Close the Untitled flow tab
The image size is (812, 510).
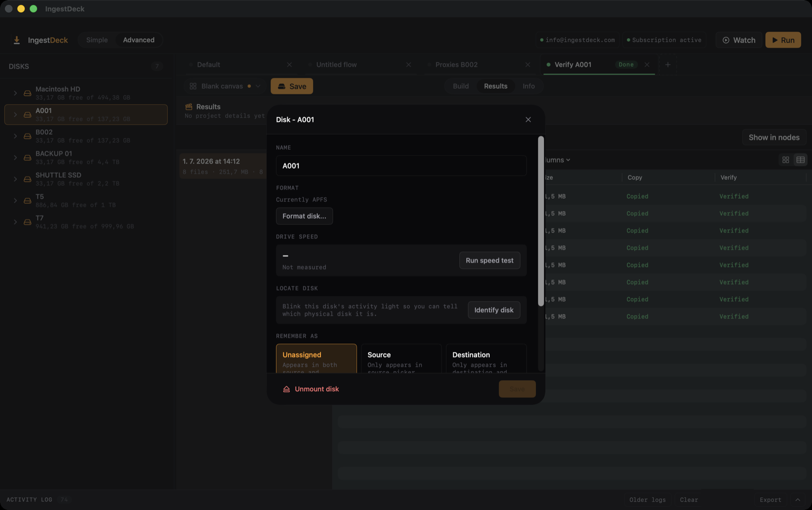[x=409, y=65]
